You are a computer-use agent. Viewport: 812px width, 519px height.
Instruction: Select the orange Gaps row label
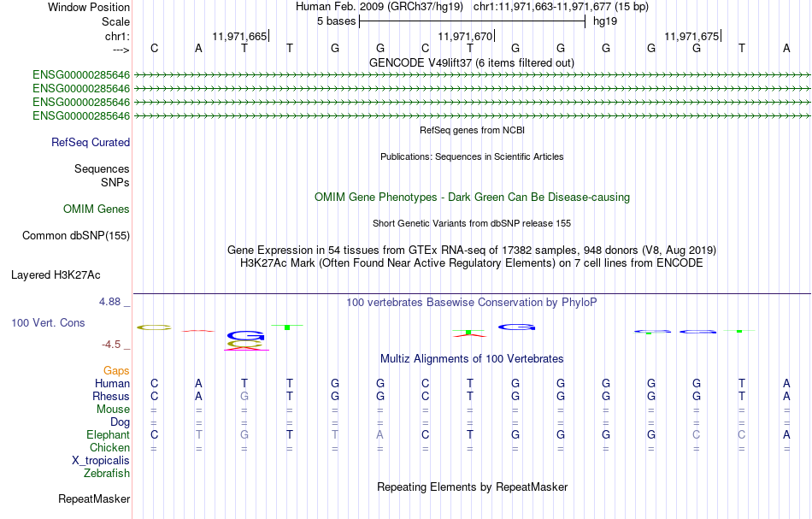point(116,370)
